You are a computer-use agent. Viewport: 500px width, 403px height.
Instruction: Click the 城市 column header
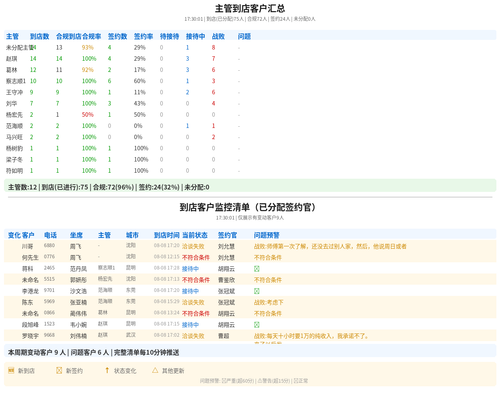132,235
